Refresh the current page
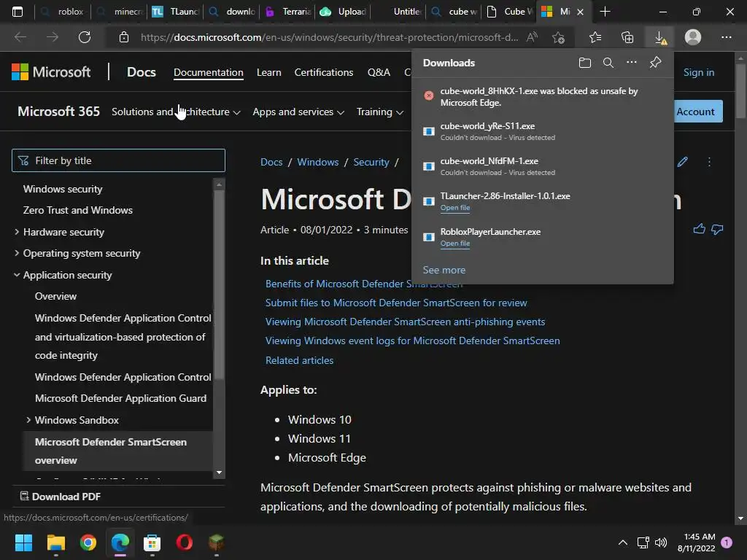747x560 pixels. pos(85,37)
